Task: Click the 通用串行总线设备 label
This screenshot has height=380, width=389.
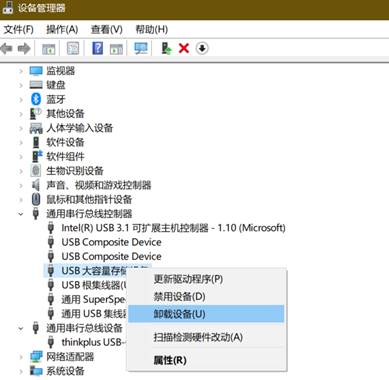Action: pos(84,328)
